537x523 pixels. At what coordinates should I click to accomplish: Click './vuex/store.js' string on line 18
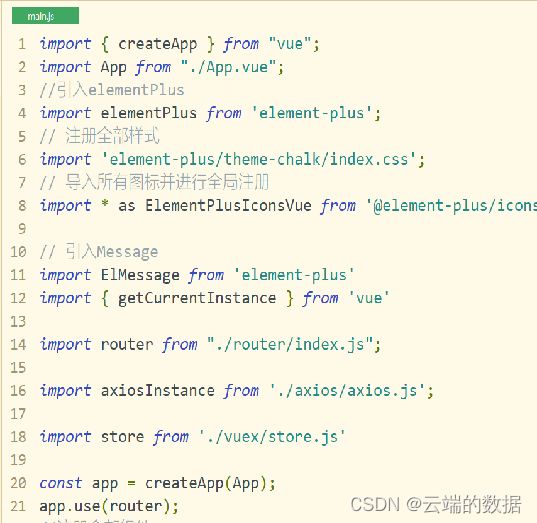[x=273, y=437]
